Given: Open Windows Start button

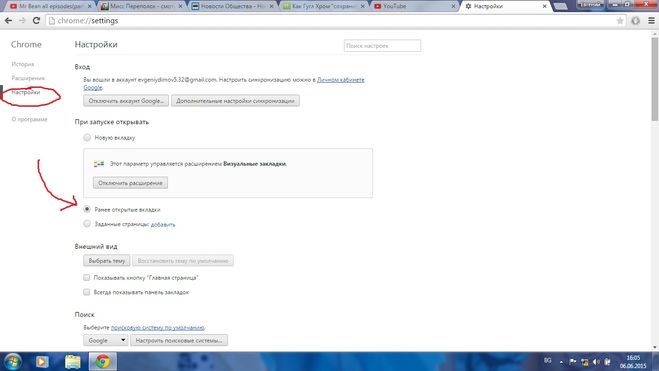Looking at the screenshot, I should [x=12, y=361].
